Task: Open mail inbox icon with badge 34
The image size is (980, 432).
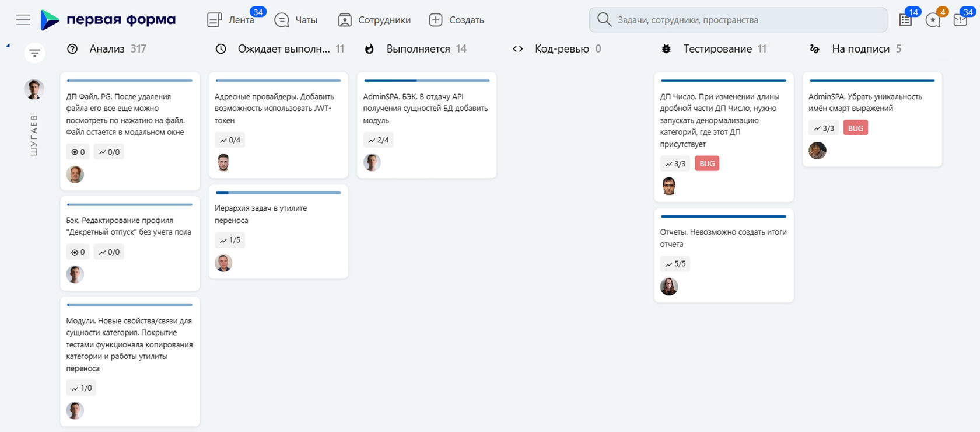Action: click(x=960, y=20)
